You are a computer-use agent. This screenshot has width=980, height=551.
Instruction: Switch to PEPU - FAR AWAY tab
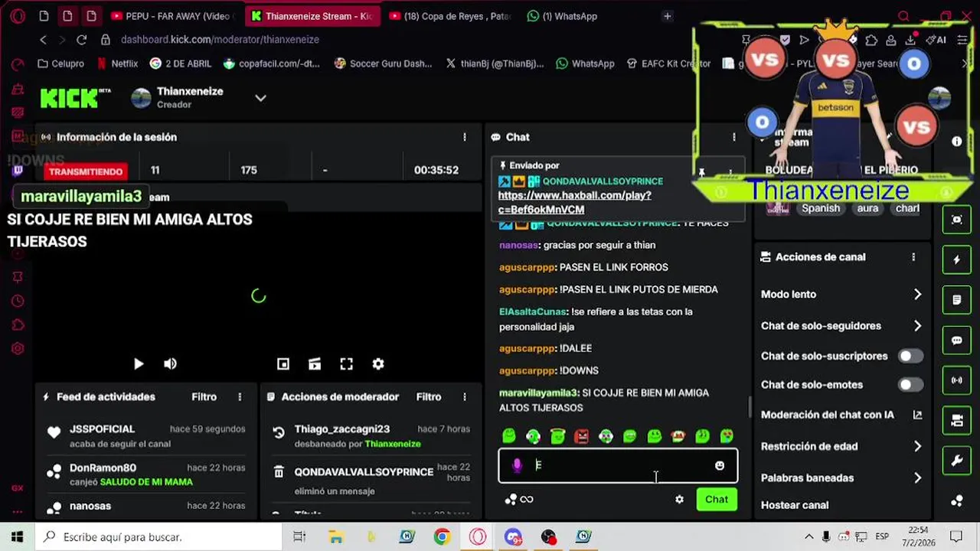(173, 16)
